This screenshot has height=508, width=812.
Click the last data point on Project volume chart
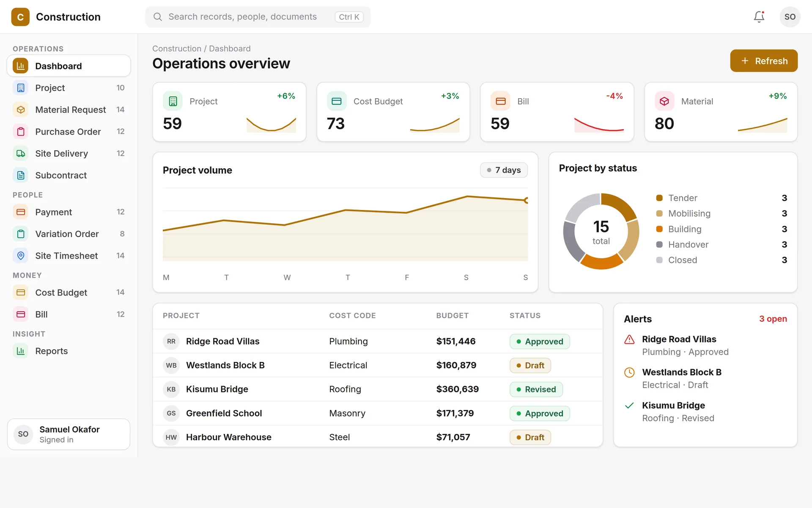tap(527, 200)
